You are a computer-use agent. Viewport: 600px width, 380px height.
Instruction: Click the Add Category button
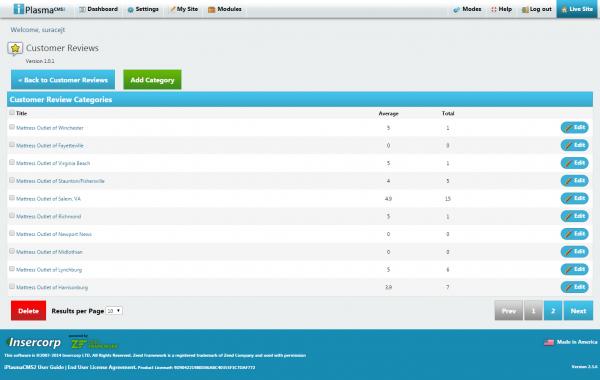152,80
